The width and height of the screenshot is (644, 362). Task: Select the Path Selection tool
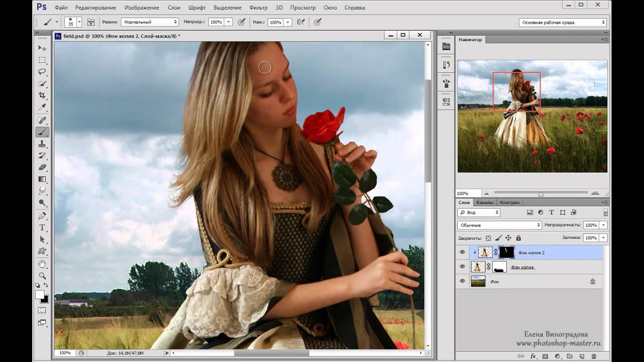click(42, 239)
